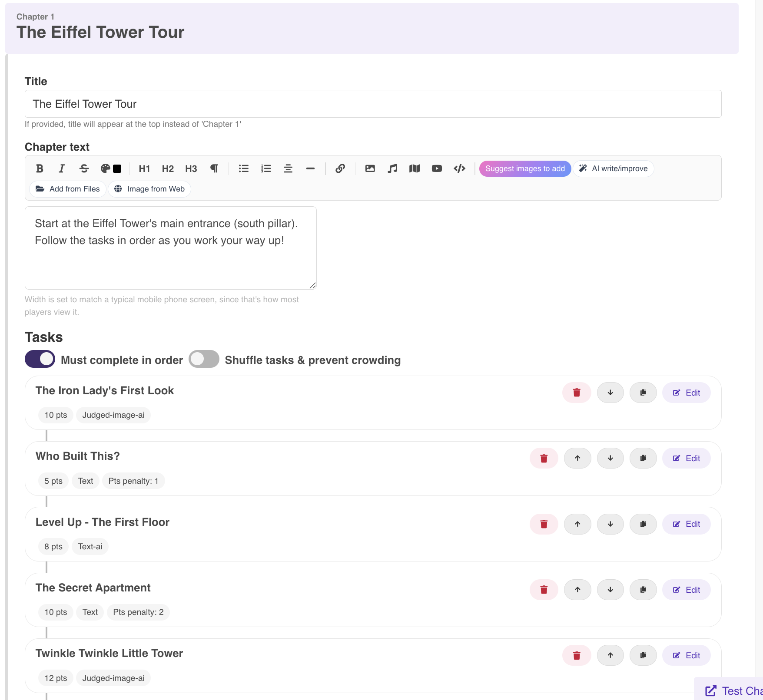Enable Shuffle tasks & prevent crowding

204,359
